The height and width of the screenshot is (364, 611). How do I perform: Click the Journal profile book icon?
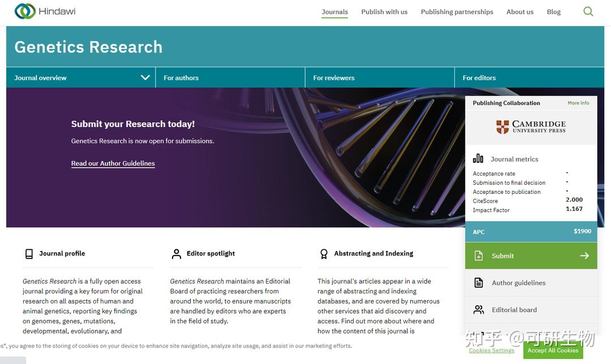pyautogui.click(x=29, y=253)
